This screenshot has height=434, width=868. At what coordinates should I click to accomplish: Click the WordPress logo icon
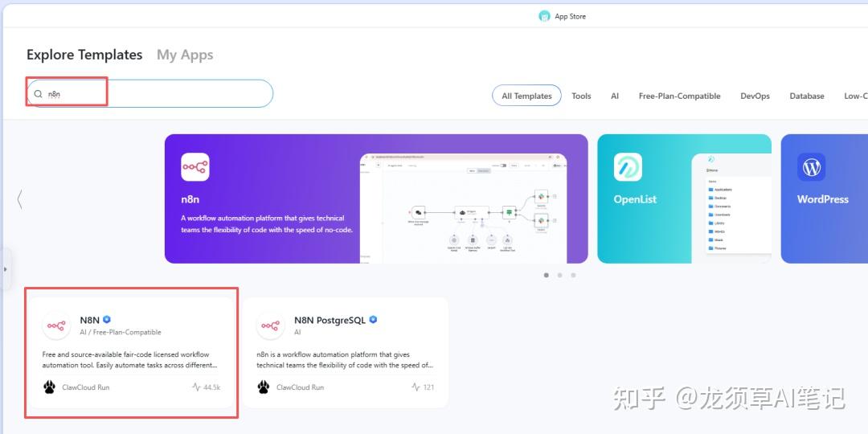pyautogui.click(x=811, y=167)
